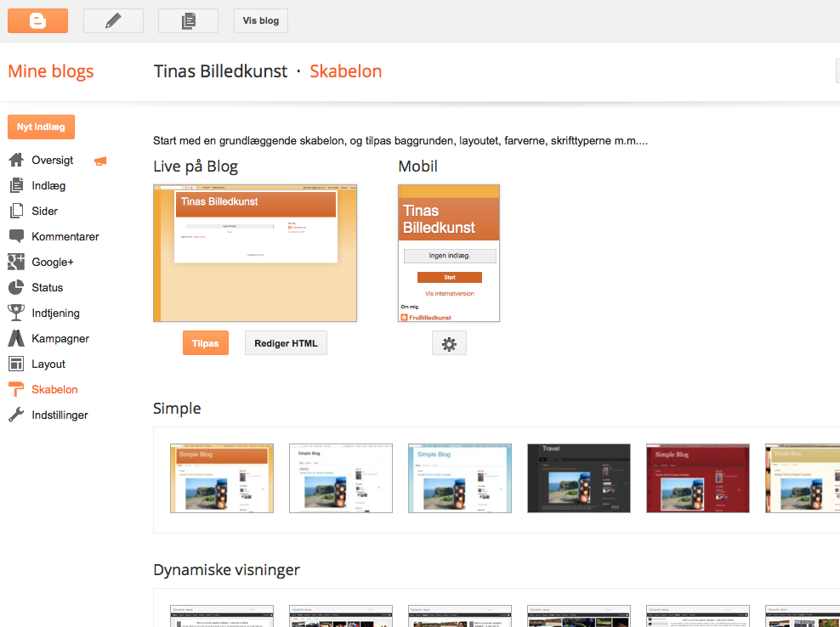Viewport: 840px width, 627px height.
Task: Click the Live på Blog template preview
Action: [255, 253]
